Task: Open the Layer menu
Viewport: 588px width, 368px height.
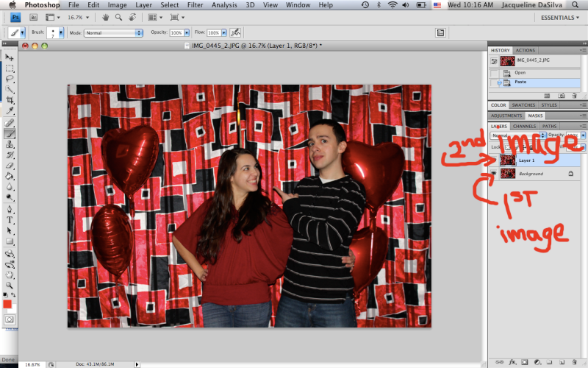Action: 143,5
